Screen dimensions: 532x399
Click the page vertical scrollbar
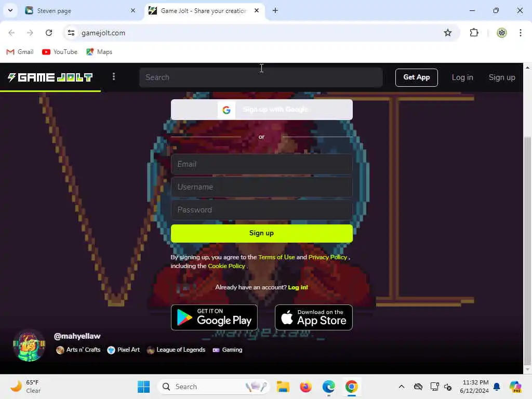pyautogui.click(x=527, y=250)
